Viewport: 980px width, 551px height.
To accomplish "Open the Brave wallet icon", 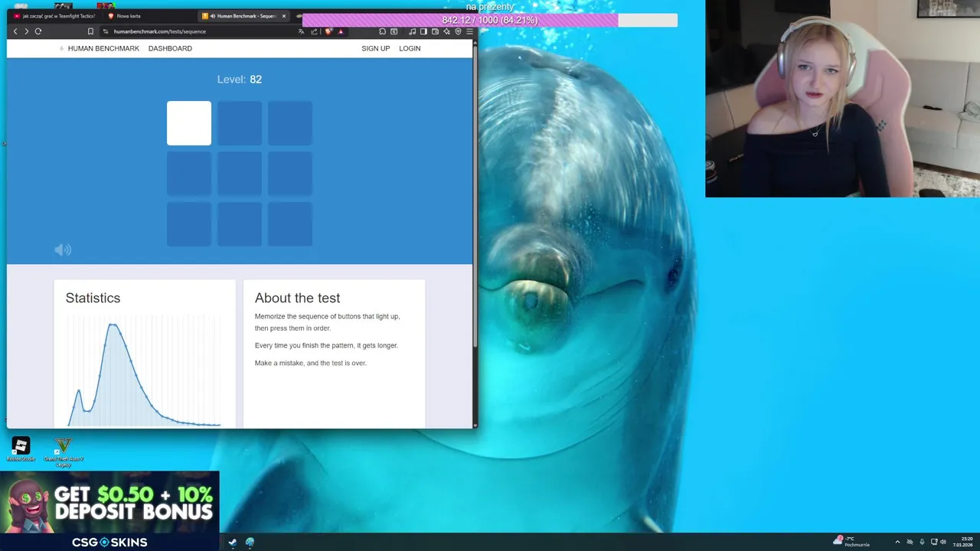I will [435, 31].
